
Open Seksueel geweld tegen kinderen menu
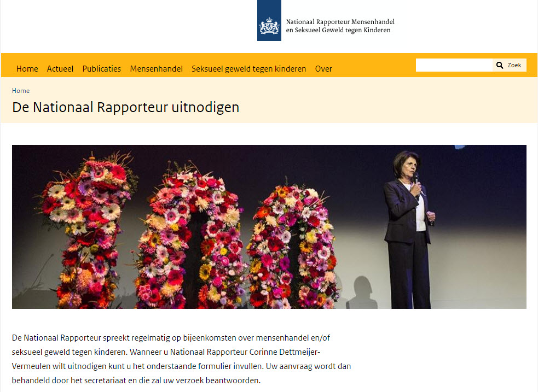(x=249, y=69)
